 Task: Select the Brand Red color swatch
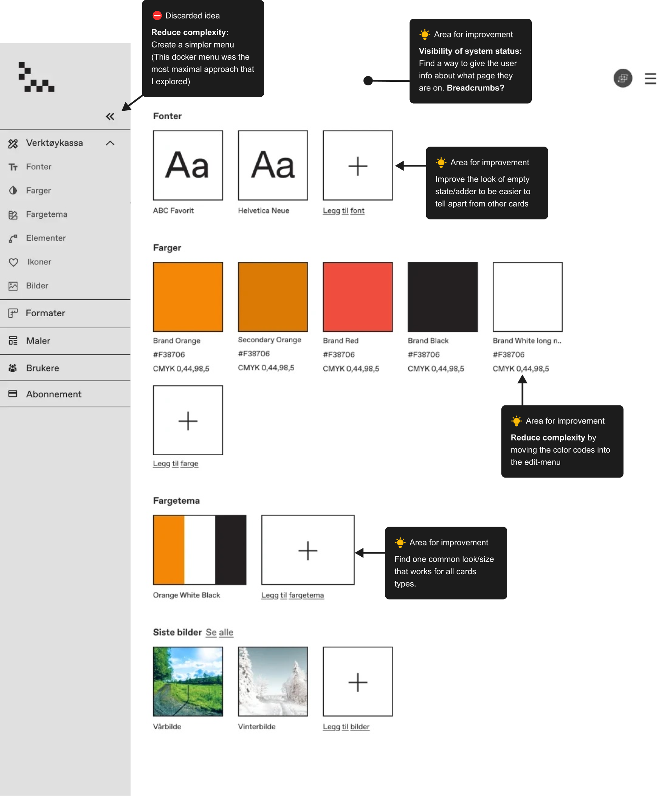click(358, 297)
